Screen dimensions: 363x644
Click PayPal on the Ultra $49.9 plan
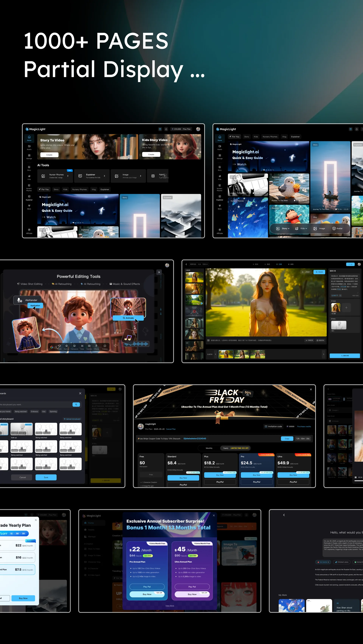(293, 482)
